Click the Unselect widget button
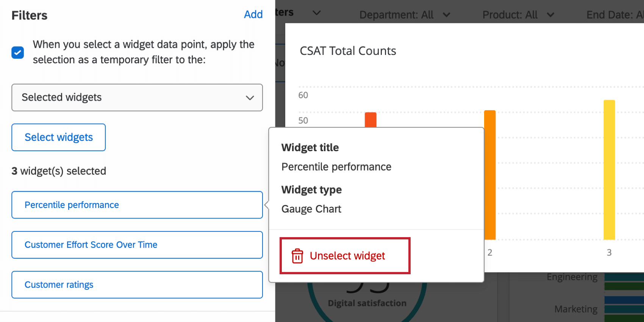 (x=344, y=255)
